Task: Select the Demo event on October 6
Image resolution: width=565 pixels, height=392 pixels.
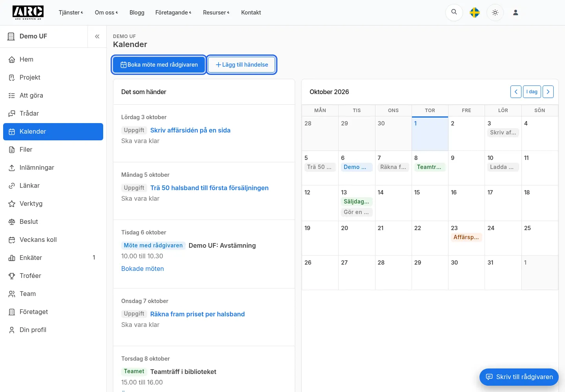Action: click(x=356, y=167)
